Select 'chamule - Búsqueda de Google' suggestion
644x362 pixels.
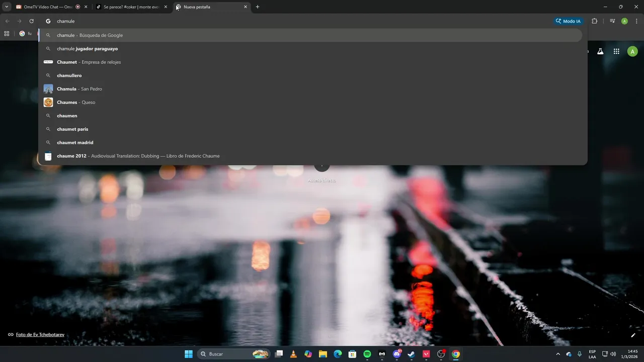click(310, 35)
